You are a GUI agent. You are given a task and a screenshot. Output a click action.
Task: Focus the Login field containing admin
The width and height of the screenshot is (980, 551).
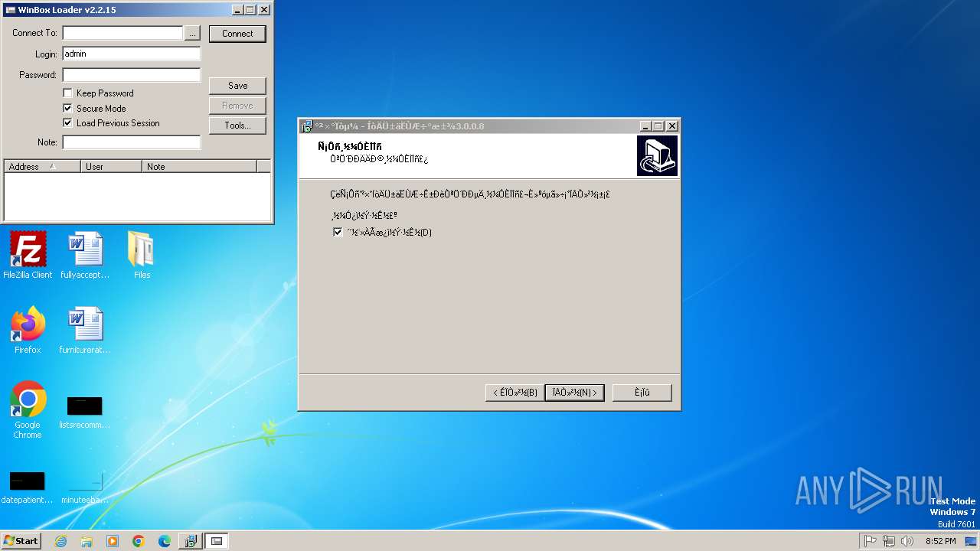tap(132, 54)
